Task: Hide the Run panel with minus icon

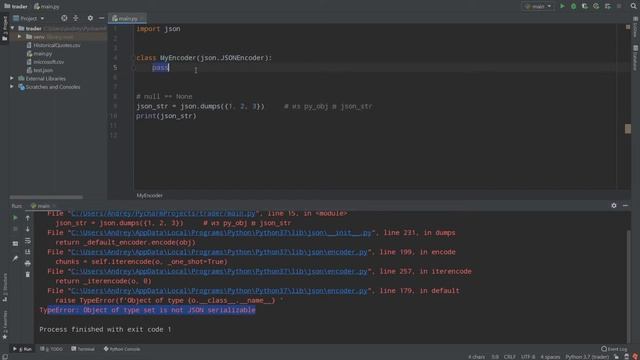Action: [625, 206]
